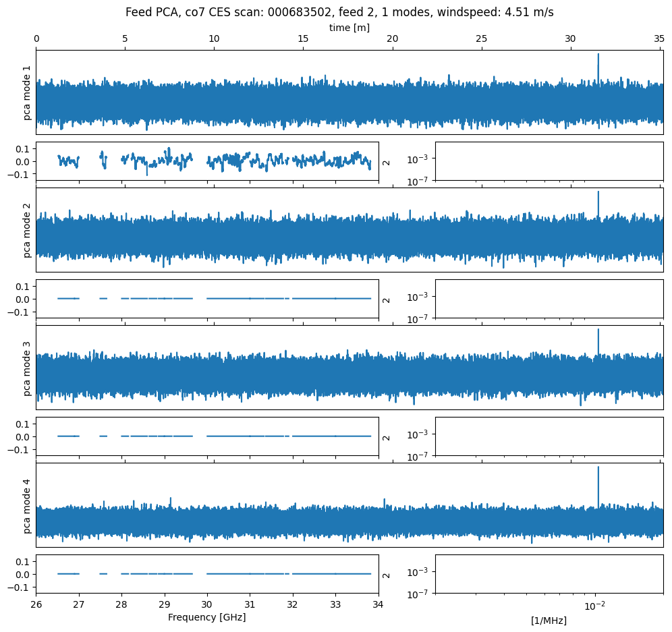672x632 pixels.
Task: Click the 26 tick label on Frequency axis
Action: tap(36, 604)
